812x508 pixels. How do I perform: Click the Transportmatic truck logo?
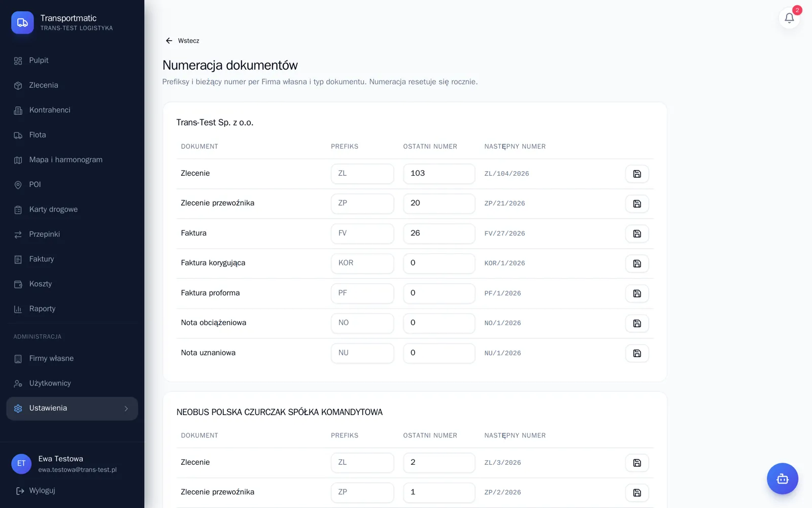(x=22, y=23)
